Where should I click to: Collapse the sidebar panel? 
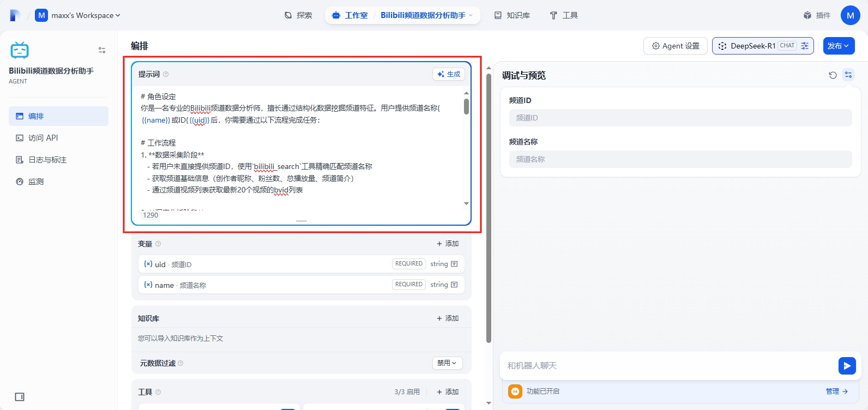pos(20,397)
